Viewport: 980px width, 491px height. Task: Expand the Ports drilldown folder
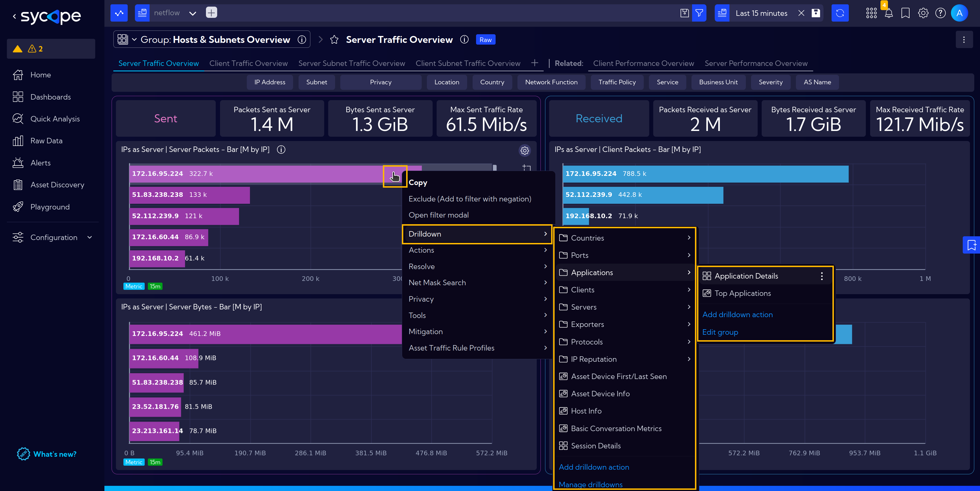pos(624,255)
